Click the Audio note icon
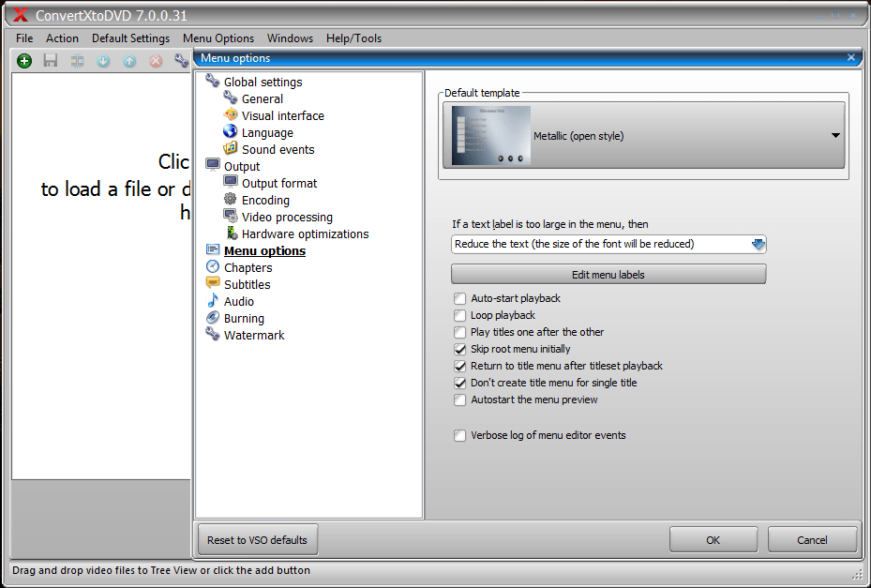 (213, 300)
